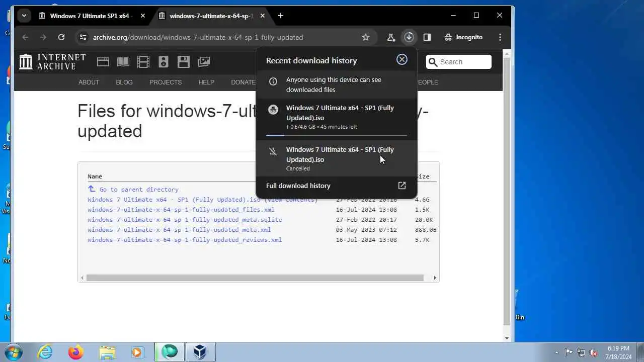
Task: Open the fully-updated_meta.sqlite link
Action: 185,220
